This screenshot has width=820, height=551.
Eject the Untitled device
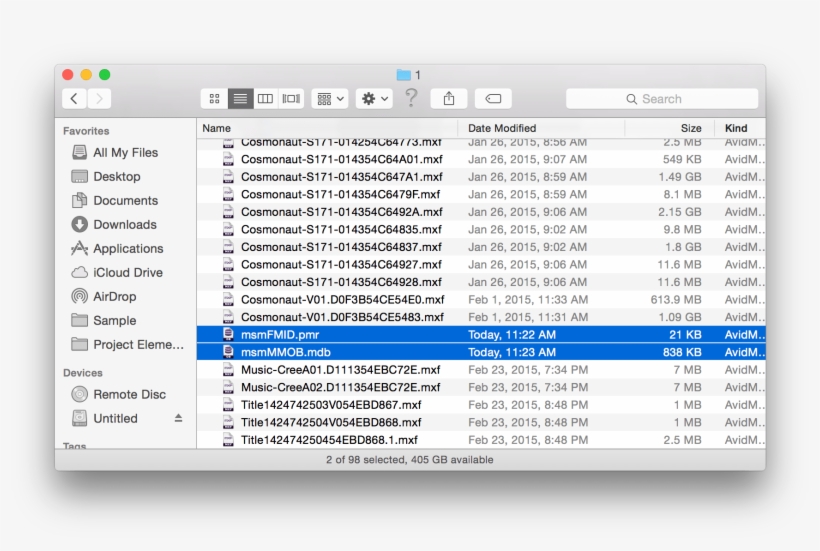178,418
